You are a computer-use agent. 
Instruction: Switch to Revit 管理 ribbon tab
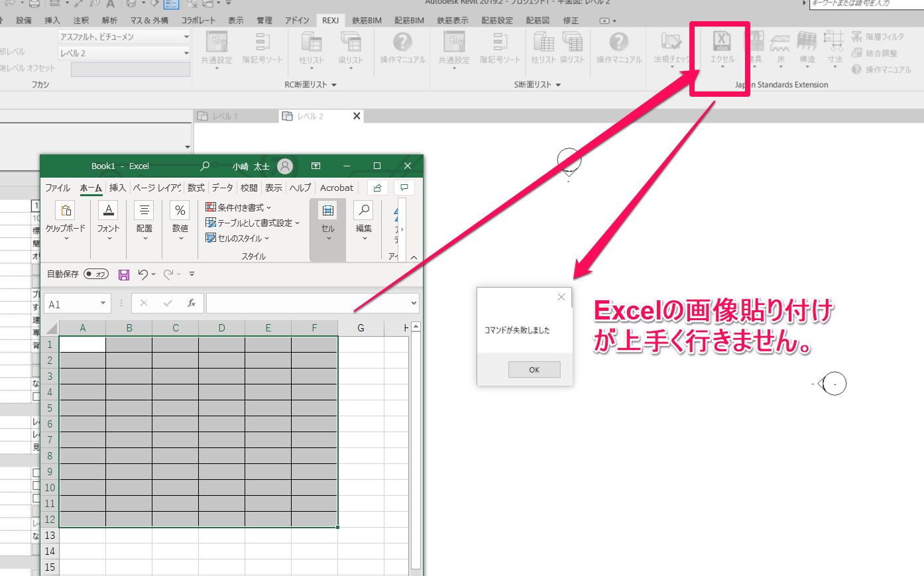click(264, 20)
